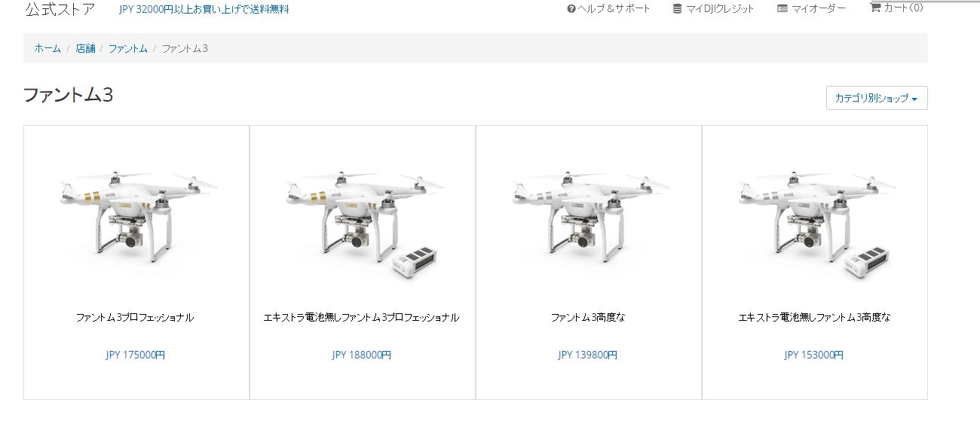Click the My Orders list icon
Image resolution: width=980 pixels, height=430 pixels.
tap(782, 9)
